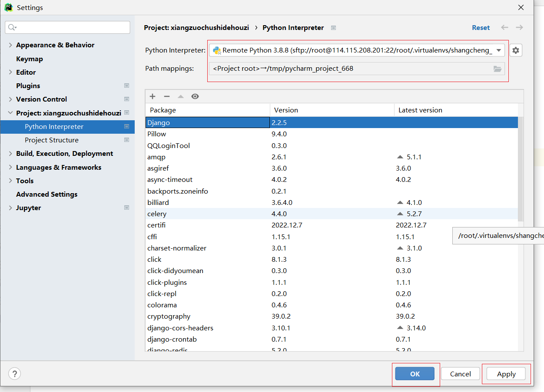This screenshot has height=392, width=544.
Task: Click the project breadcrumb xiangzuochushidehouzi
Action: point(196,27)
